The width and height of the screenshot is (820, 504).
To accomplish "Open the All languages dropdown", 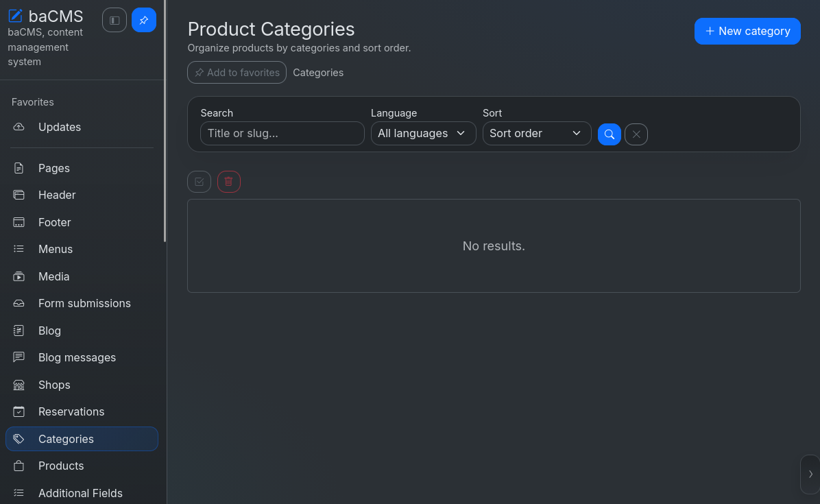I will (424, 133).
